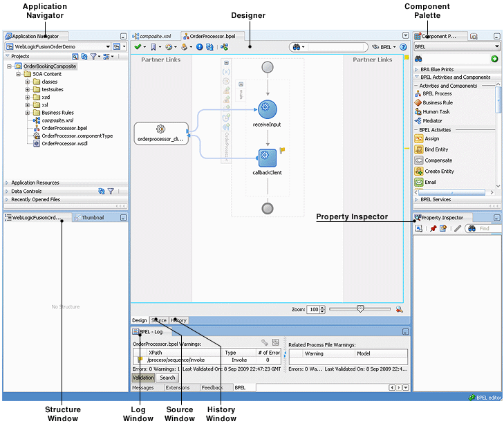
Task: Click the binoculars search icon in designer toolbar
Action: (x=297, y=47)
